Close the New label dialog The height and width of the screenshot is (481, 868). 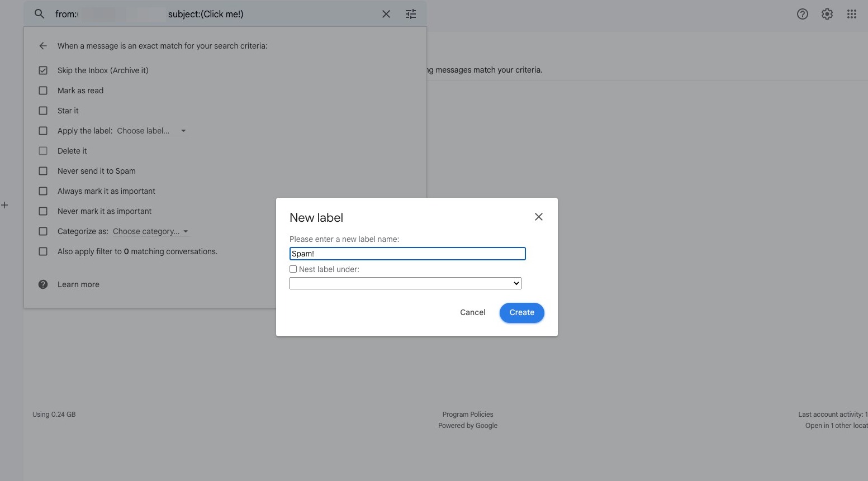(538, 217)
